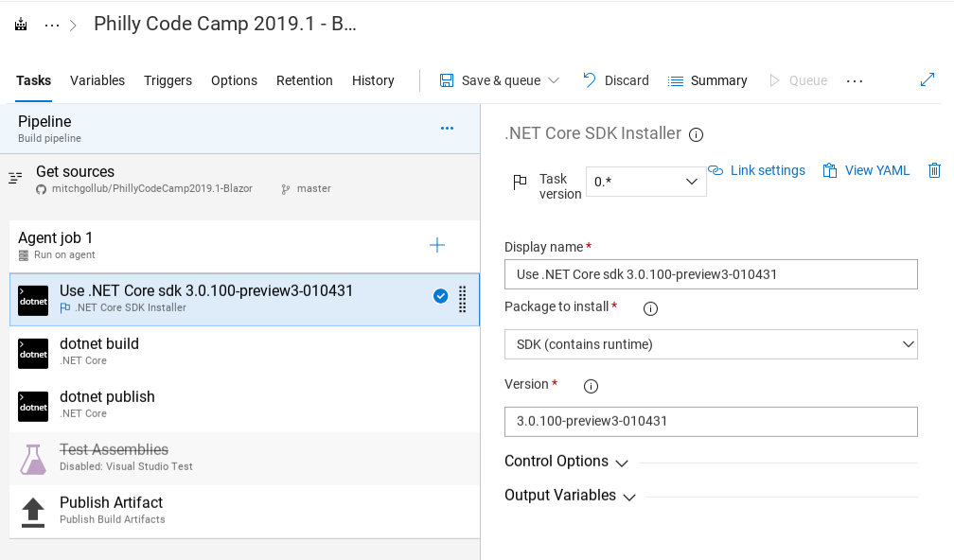Open the Summary view
The image size is (954, 560).
(707, 80)
